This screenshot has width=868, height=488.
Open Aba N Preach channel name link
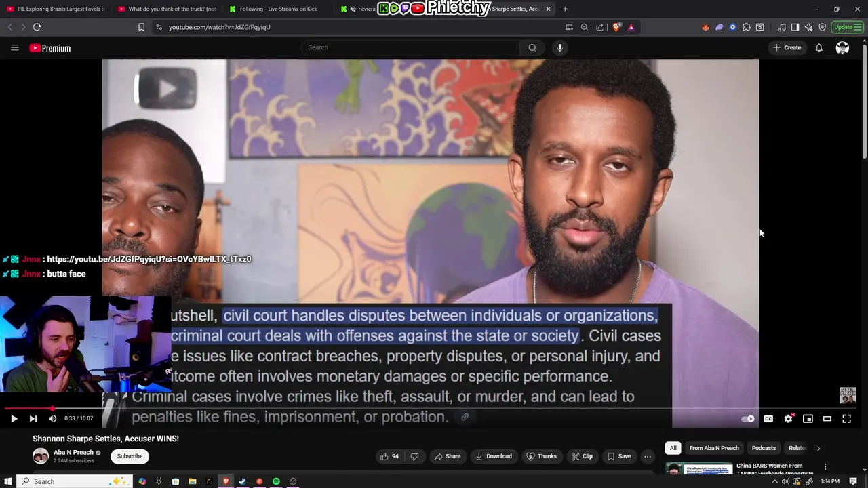73,452
